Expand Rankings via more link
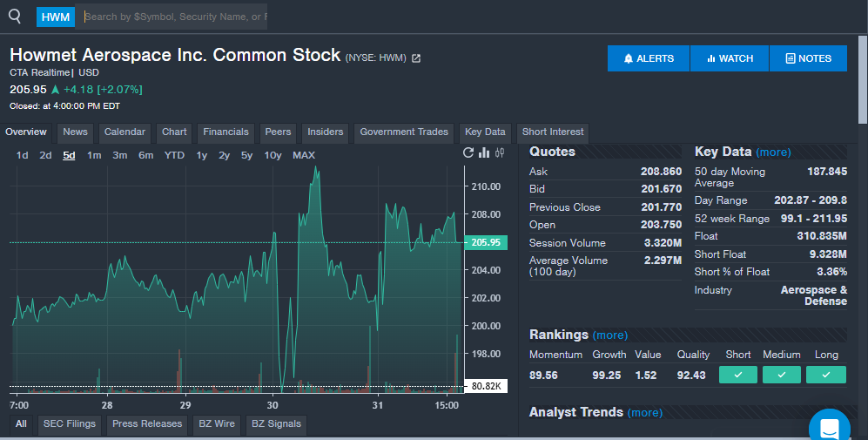868x440 pixels. [609, 335]
